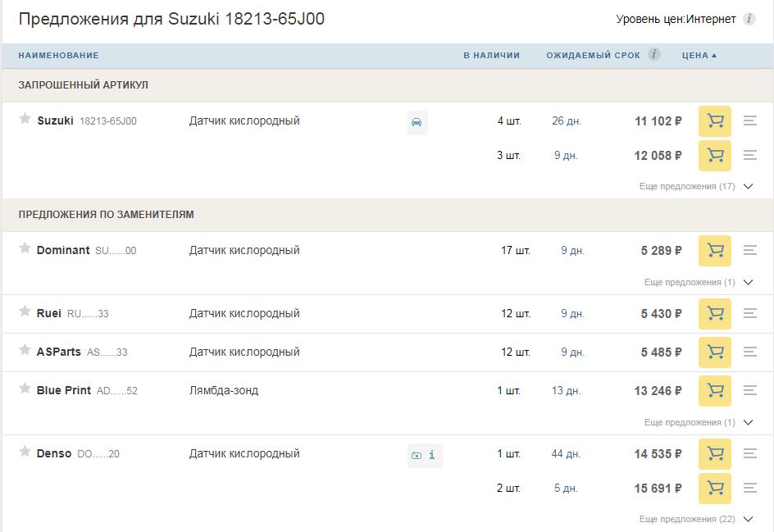Image resolution: width=774 pixels, height=532 pixels.
Task: Open details menu for Ruei offer
Action: (749, 313)
